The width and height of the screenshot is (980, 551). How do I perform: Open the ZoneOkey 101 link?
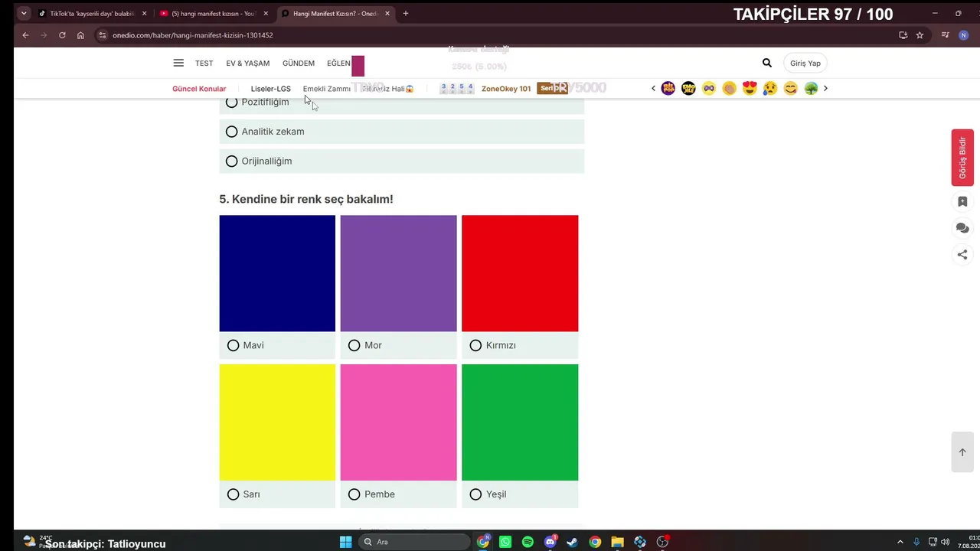click(x=505, y=89)
